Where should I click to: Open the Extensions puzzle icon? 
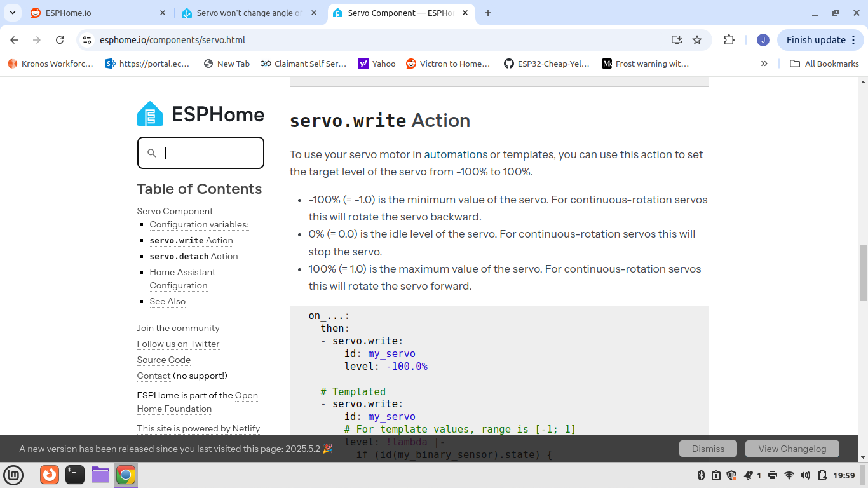(x=729, y=40)
